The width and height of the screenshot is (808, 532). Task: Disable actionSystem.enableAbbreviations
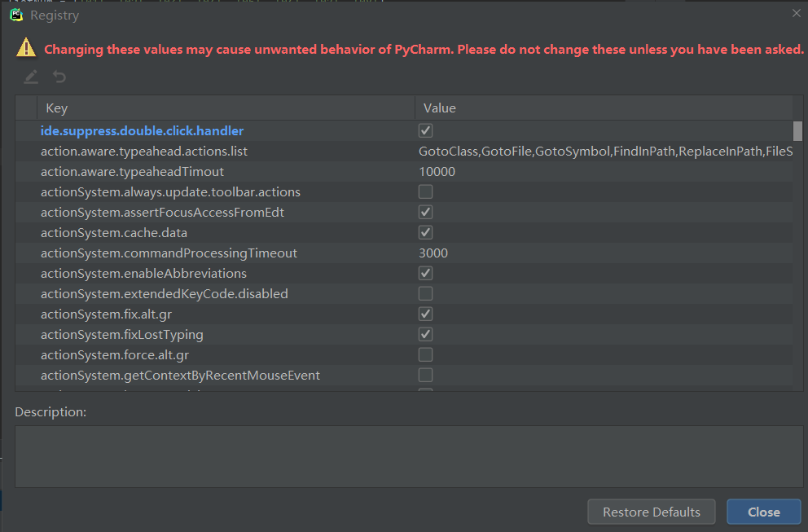424,273
